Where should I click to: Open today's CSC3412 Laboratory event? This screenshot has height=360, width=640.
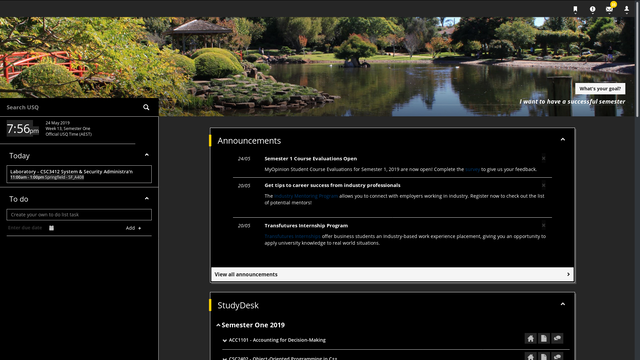[x=79, y=174]
